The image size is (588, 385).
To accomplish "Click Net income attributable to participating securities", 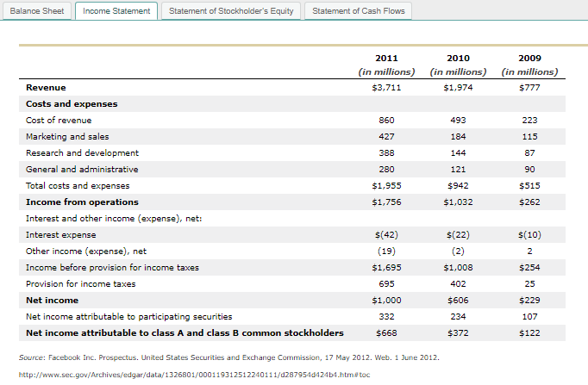I will [x=129, y=317].
